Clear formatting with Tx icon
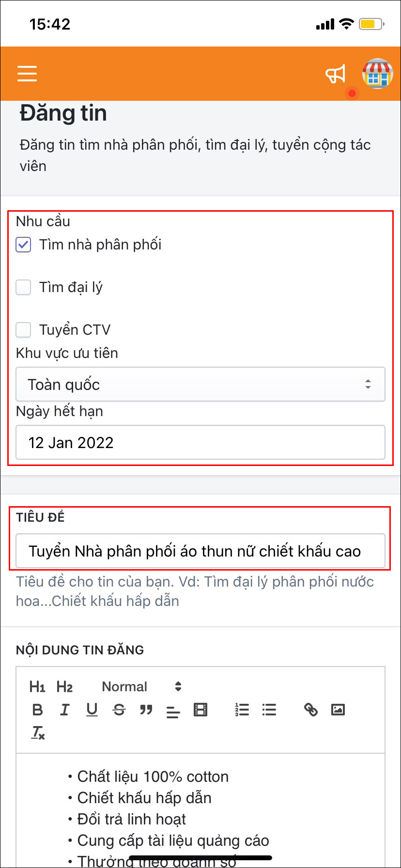The width and height of the screenshot is (401, 868). coord(38,733)
